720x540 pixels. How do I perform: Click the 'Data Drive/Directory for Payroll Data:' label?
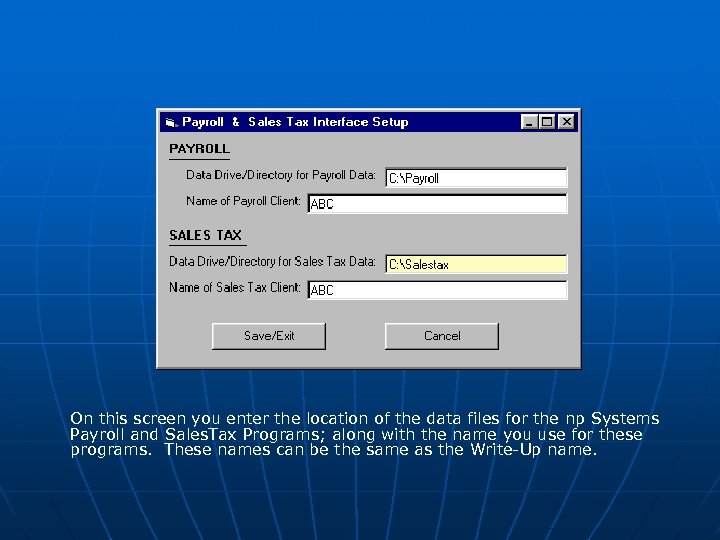281,175
